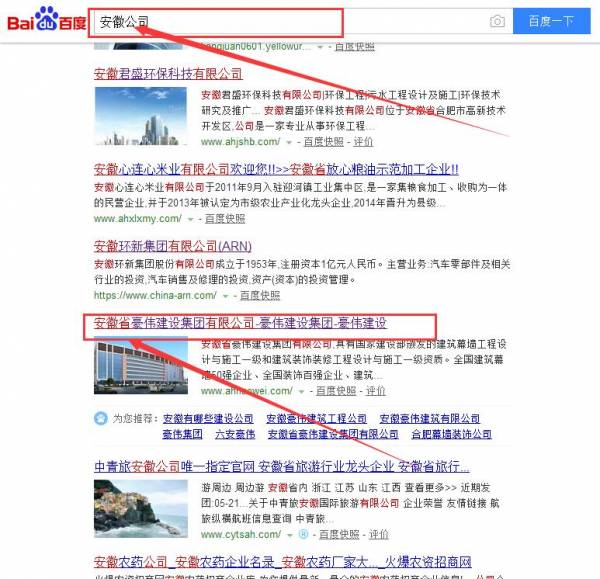
Task: Click the building thumbnail for 豪伟建设
Action: pyautogui.click(x=141, y=365)
